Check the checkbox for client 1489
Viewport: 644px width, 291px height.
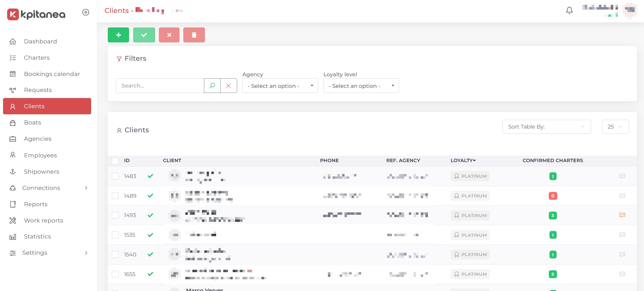(115, 196)
